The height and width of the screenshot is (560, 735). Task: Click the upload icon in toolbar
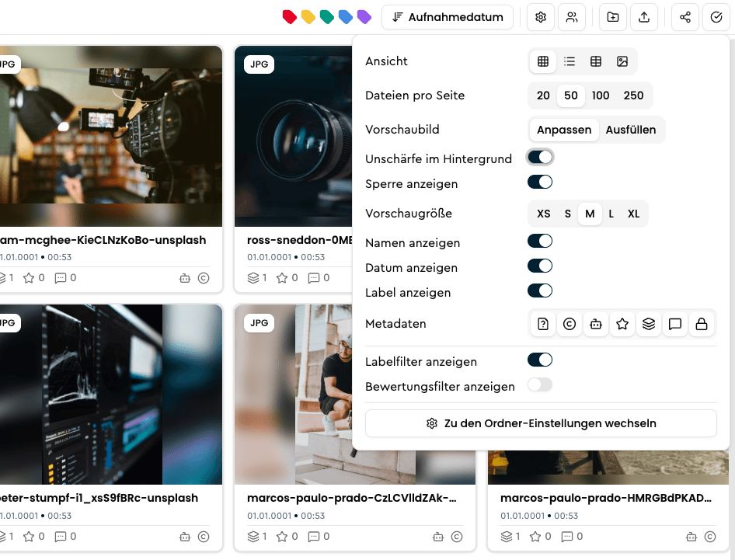point(644,17)
